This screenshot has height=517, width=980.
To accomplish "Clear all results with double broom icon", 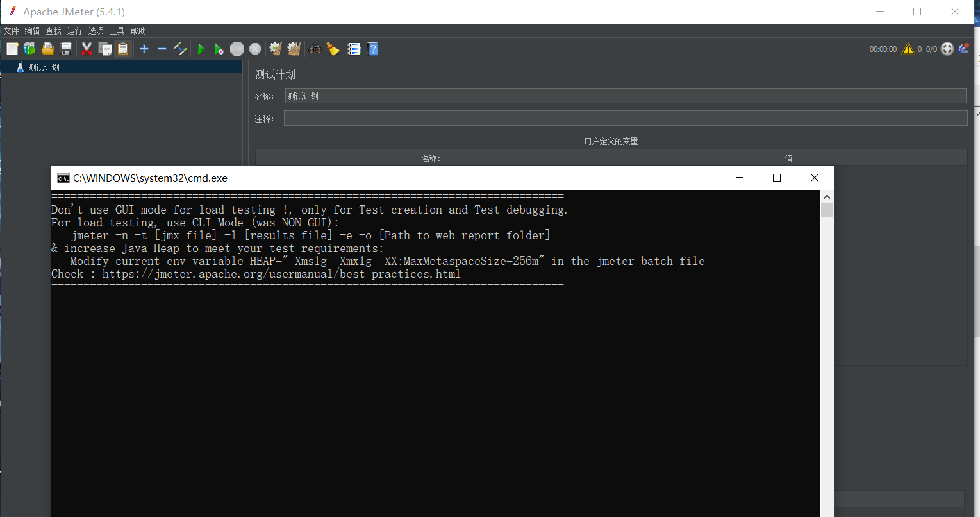I will (x=294, y=49).
